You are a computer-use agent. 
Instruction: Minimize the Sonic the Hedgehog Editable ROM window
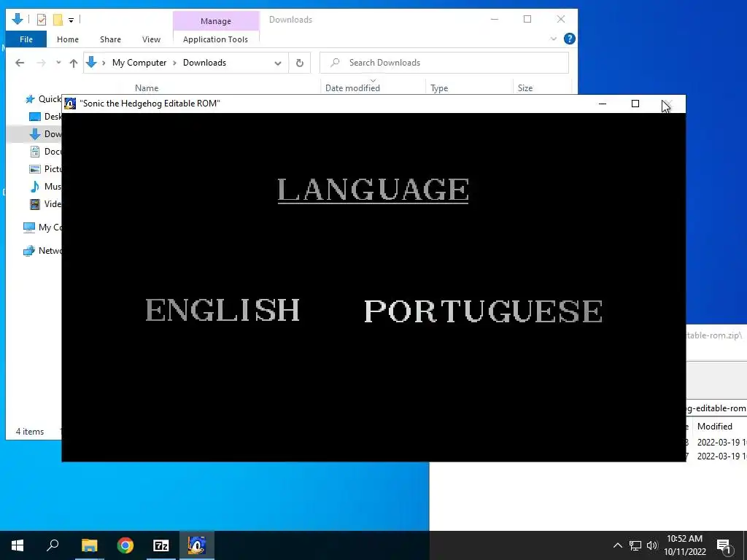tap(602, 104)
